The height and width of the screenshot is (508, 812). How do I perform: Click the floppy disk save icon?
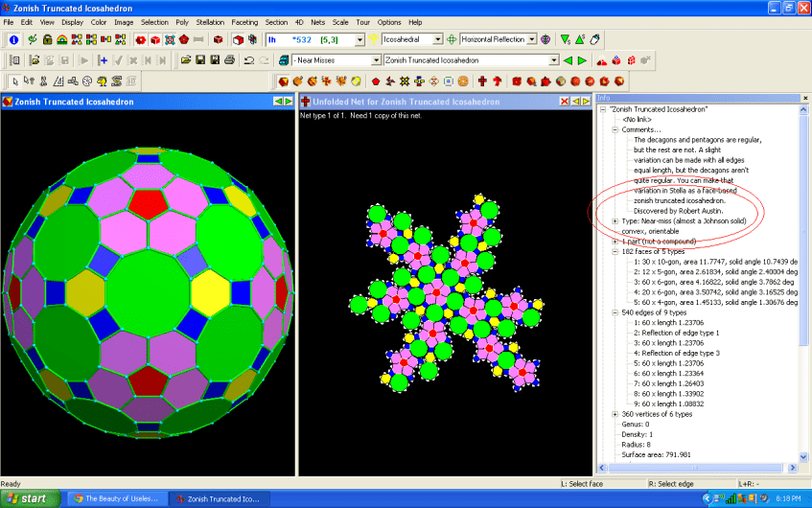200,60
